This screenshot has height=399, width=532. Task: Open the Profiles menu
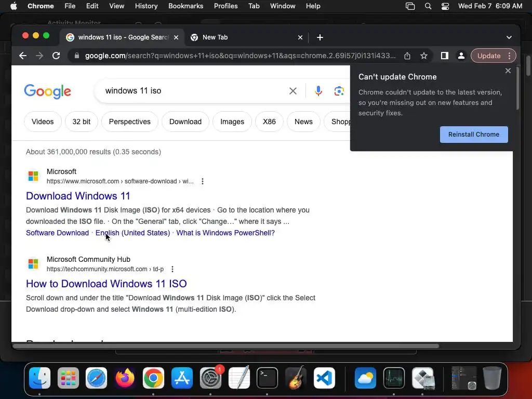click(x=225, y=6)
